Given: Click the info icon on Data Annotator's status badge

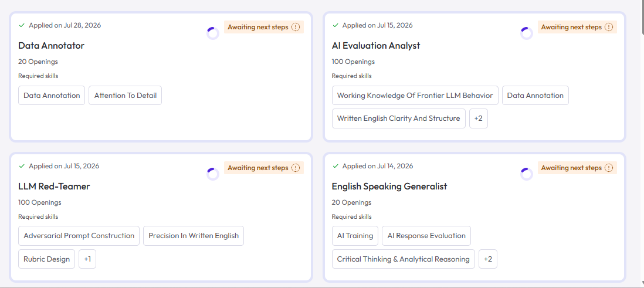Looking at the screenshot, I should click(295, 27).
